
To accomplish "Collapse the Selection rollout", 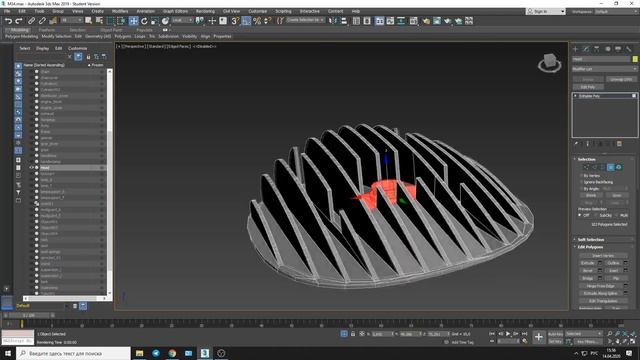I will (x=587, y=159).
